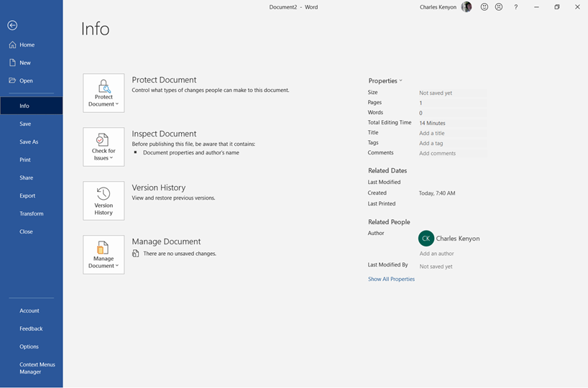588x388 pixels.
Task: Click the Related Dates heading
Action: click(387, 170)
